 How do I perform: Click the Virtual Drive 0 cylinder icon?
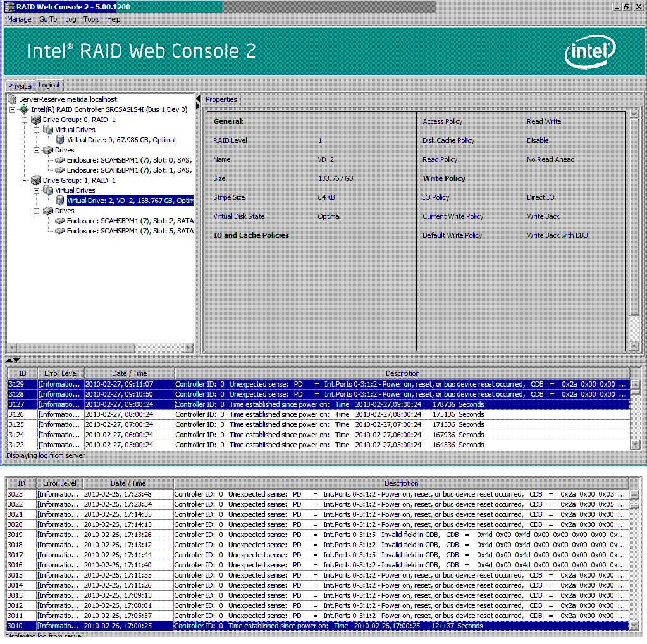tap(60, 140)
